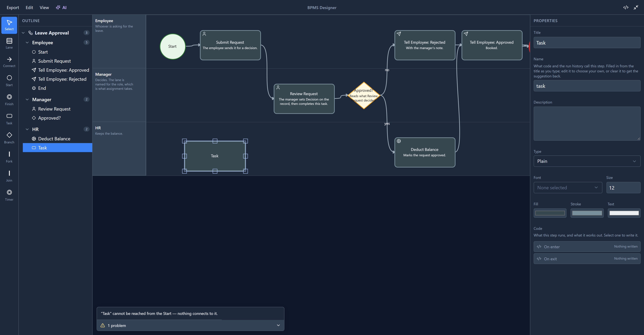Pick the Branch diamond tool
This screenshot has height=335, width=644.
[9, 138]
